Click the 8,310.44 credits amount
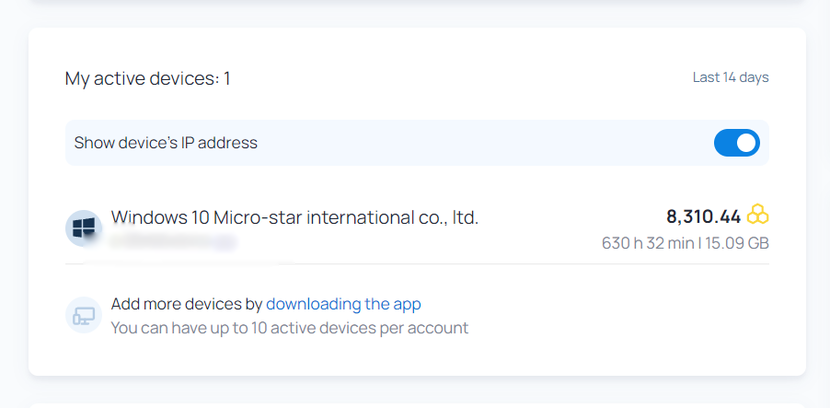Screen dimensions: 830x408 [703, 216]
